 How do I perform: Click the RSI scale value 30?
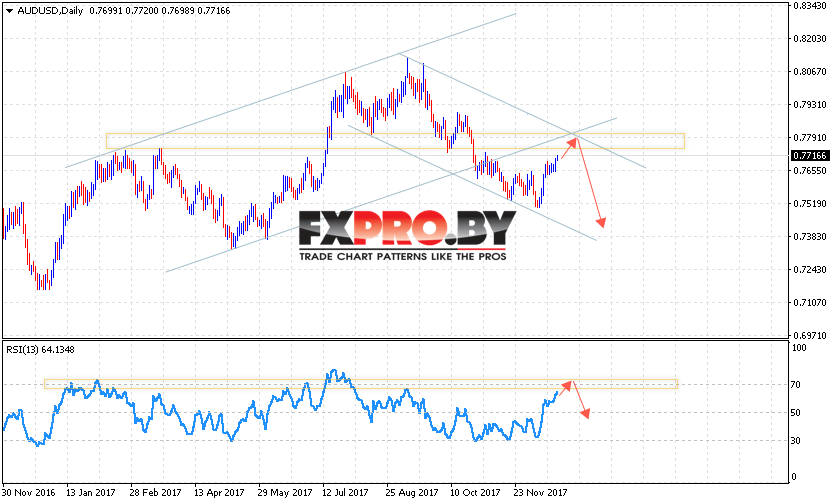(x=796, y=440)
